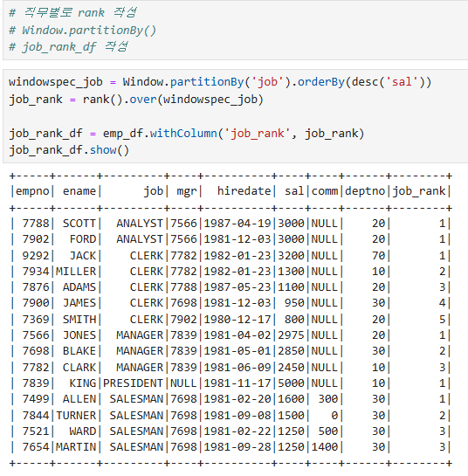The height and width of the screenshot is (476, 468).
Task: Click job_rank 5 in SMITH row
Action: 443,320
